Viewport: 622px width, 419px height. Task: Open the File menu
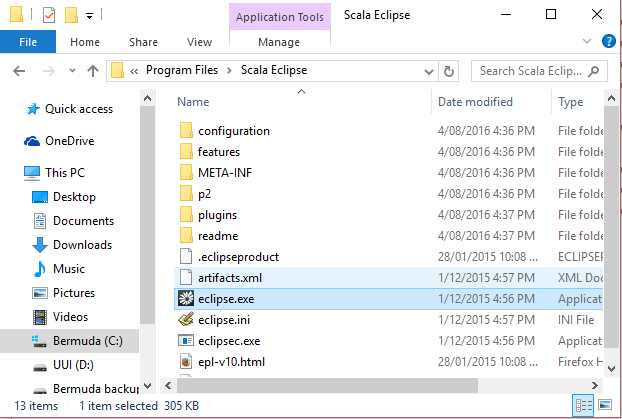pos(28,42)
